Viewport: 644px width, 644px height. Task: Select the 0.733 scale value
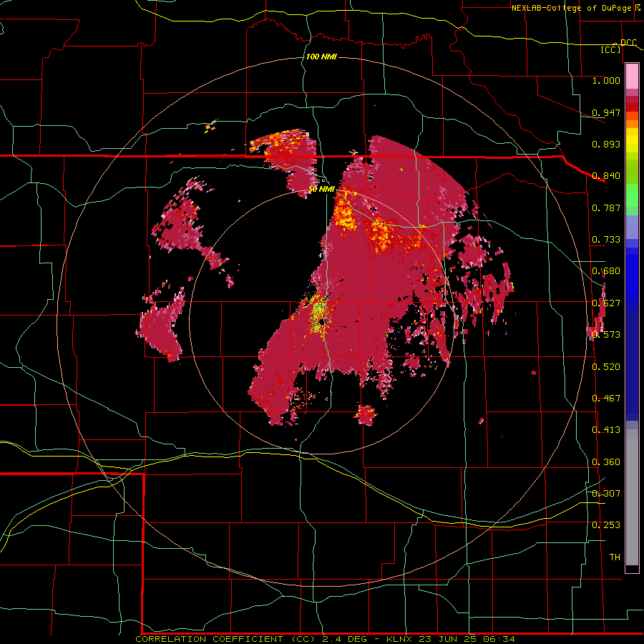coord(606,240)
